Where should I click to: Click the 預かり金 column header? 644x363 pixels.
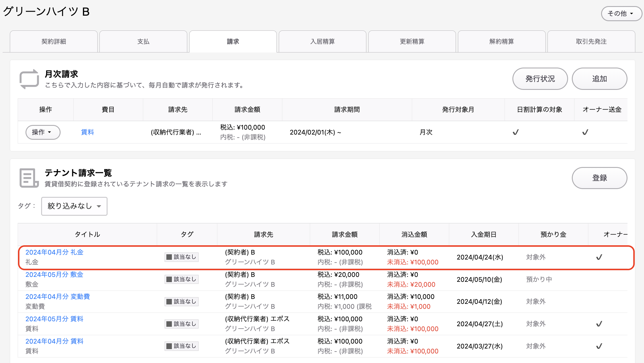[553, 234]
